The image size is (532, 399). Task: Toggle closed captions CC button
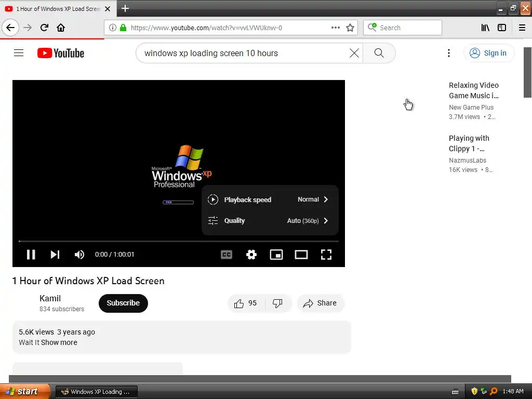(x=227, y=255)
